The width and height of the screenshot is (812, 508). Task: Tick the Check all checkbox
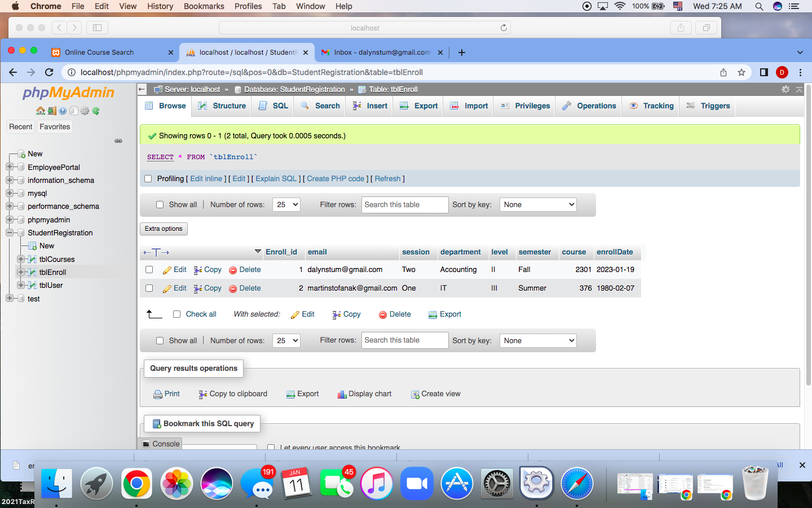tap(176, 314)
